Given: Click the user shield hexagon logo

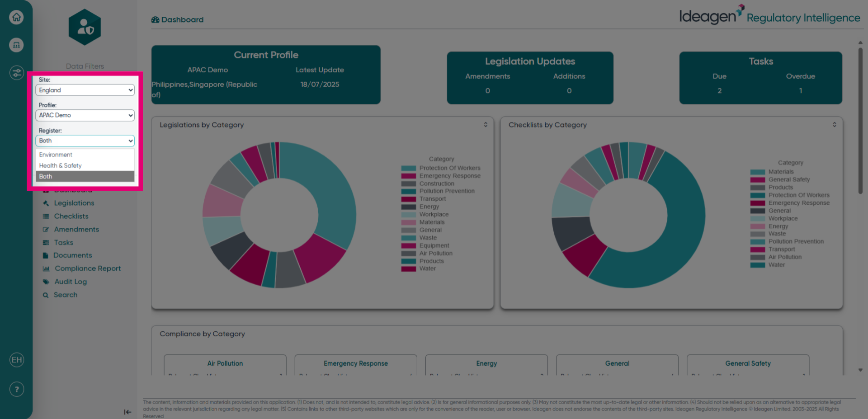Looking at the screenshot, I should coord(85,27).
